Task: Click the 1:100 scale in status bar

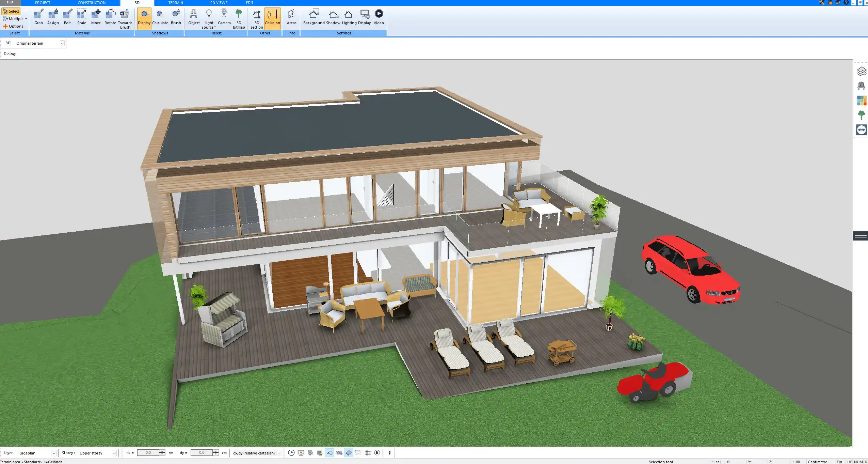Action: pos(795,462)
